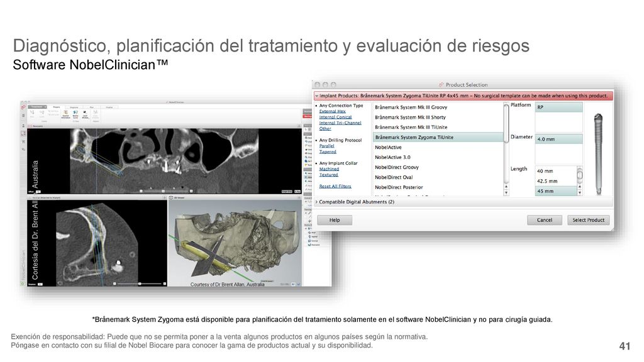
Task: Select NobelDirect Posterior in product list
Action: [x=438, y=187]
